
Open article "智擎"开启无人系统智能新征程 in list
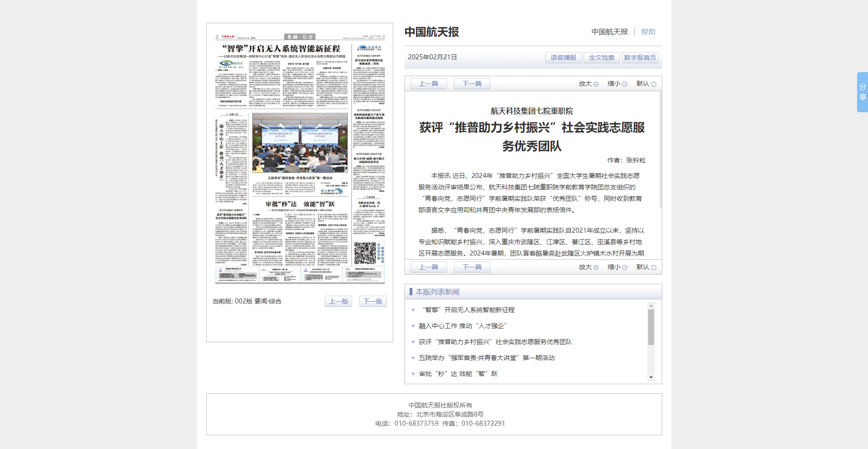coord(467,310)
